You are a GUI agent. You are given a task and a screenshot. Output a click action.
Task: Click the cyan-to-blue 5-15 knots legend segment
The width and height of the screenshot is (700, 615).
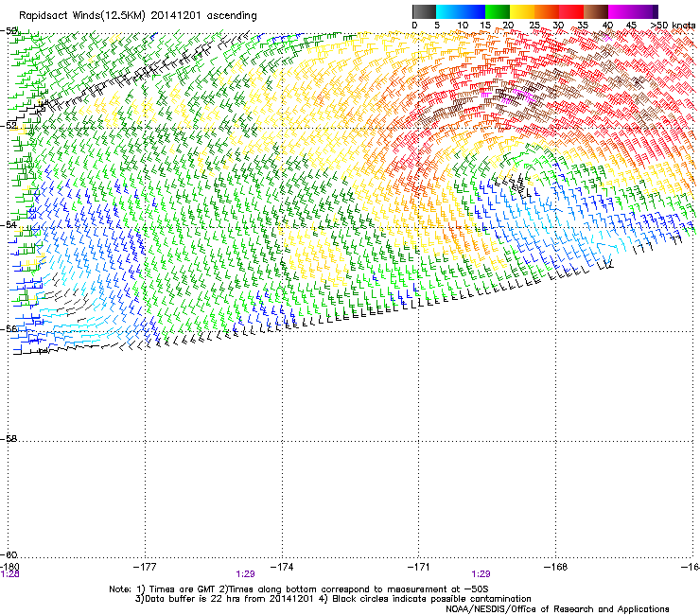coord(461,11)
